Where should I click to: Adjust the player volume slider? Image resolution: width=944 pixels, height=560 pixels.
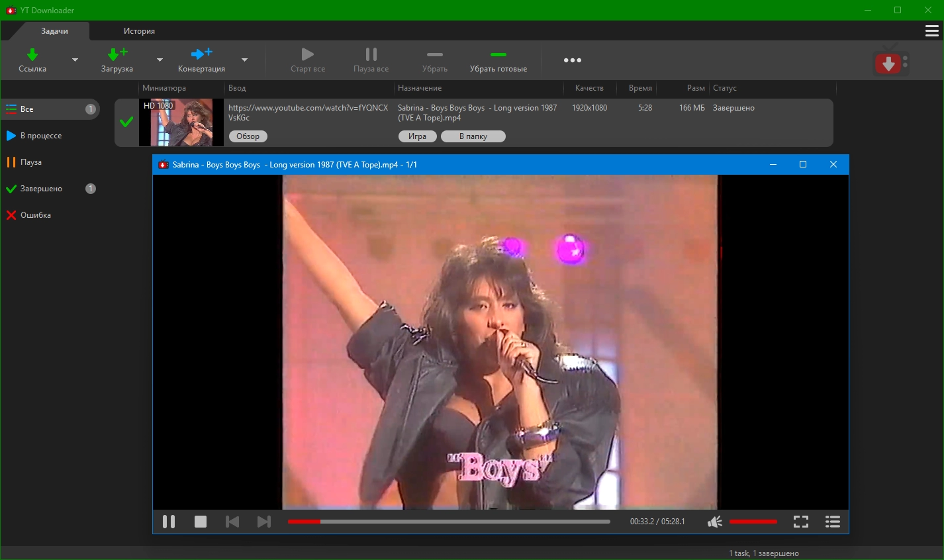pyautogui.click(x=753, y=522)
